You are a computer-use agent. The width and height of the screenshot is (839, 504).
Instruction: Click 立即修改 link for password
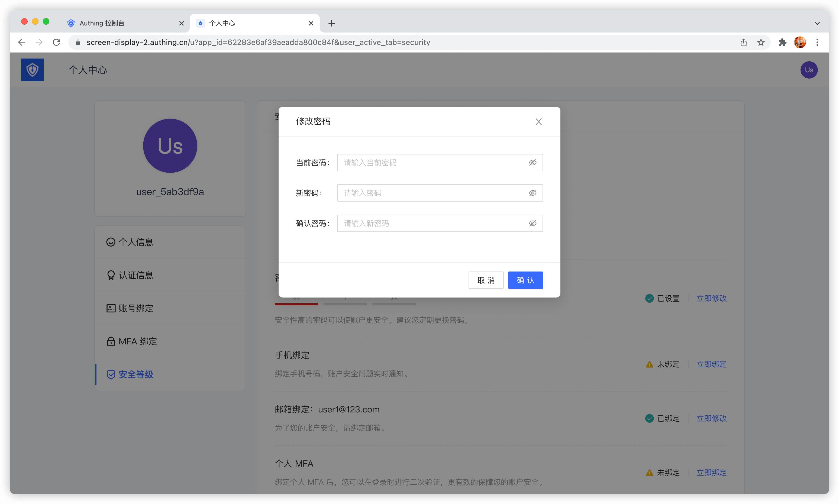click(x=711, y=298)
